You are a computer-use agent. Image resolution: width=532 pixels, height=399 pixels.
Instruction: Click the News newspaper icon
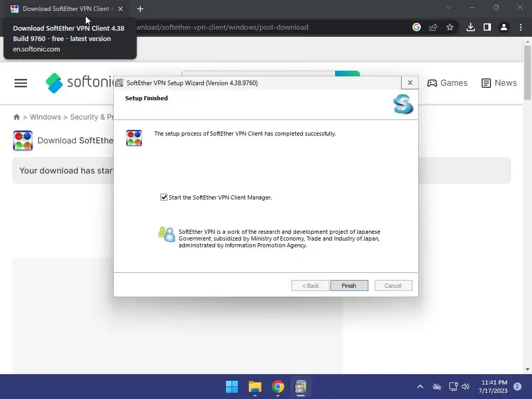pos(486,83)
